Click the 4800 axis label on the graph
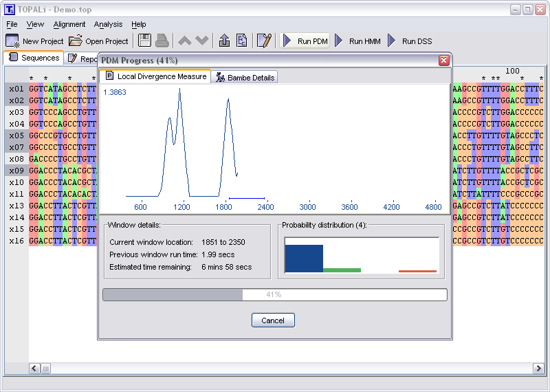 pos(434,207)
